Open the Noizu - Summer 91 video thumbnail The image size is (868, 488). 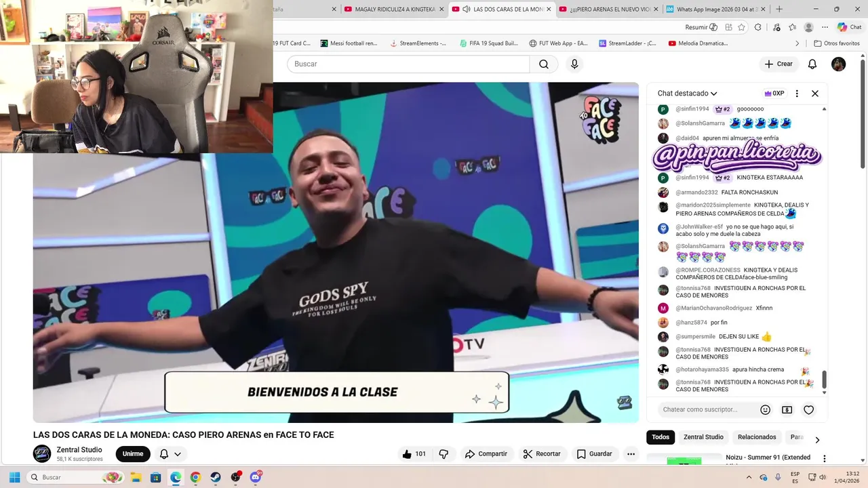tap(684, 460)
